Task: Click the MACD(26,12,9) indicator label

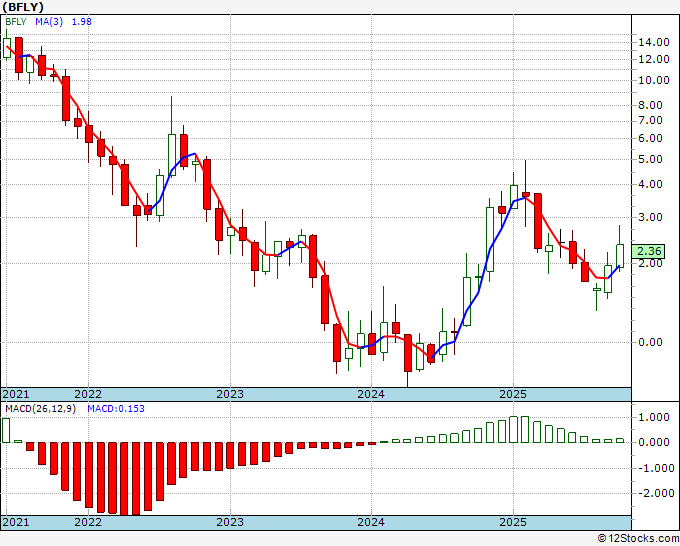Action: pyautogui.click(x=40, y=409)
